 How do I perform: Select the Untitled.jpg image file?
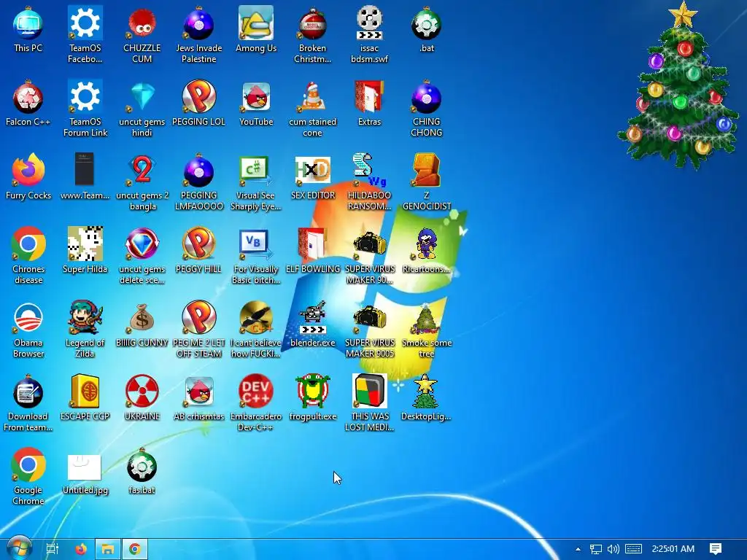[x=85, y=467]
